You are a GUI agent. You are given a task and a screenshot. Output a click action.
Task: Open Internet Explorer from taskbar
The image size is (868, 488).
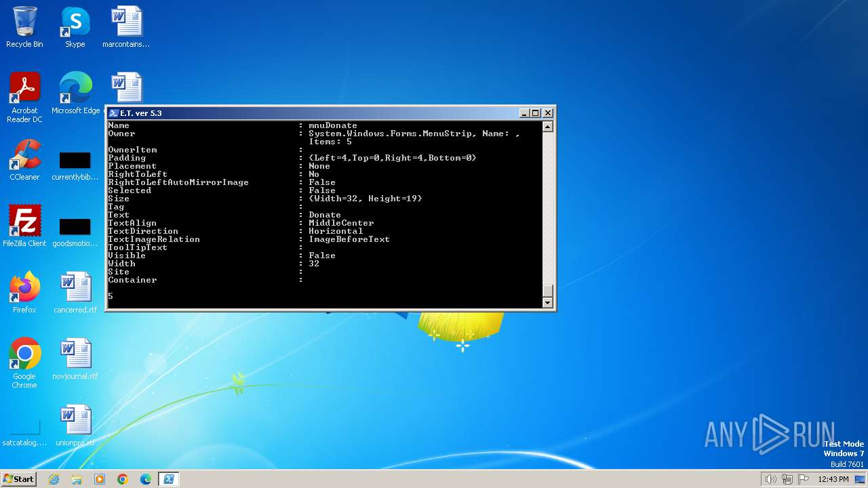pyautogui.click(x=54, y=479)
